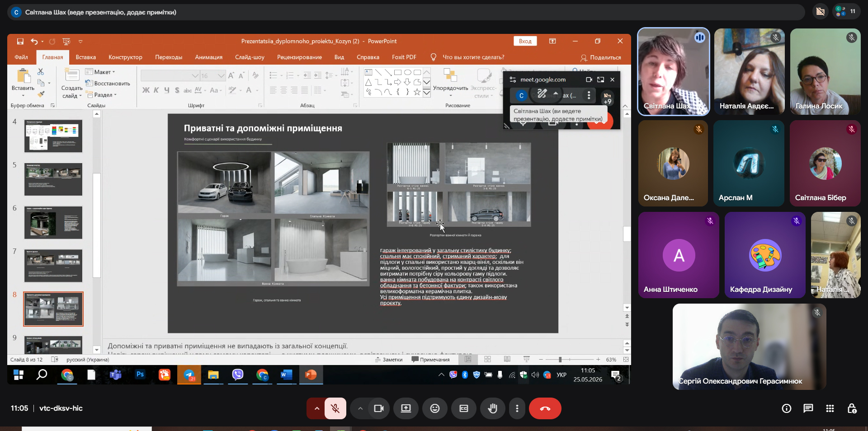Open the Конструктор ribbon tab
The width and height of the screenshot is (868, 431).
[125, 57]
